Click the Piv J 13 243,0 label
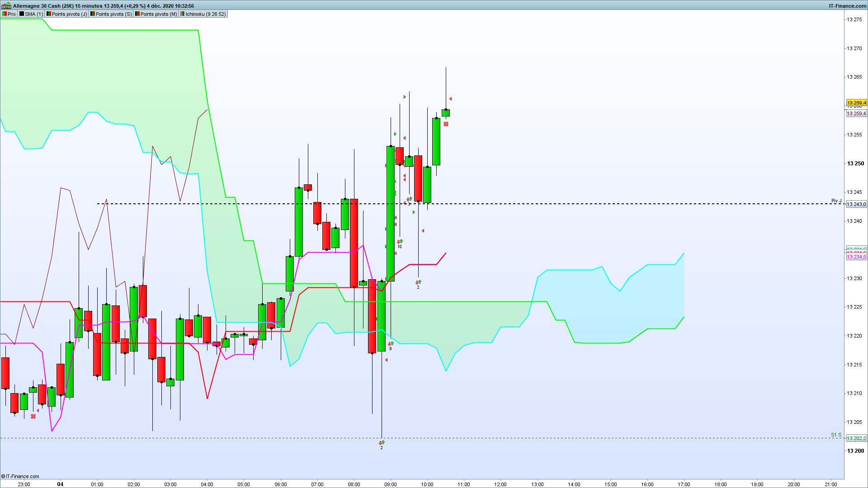The image size is (868, 488). coord(856,204)
